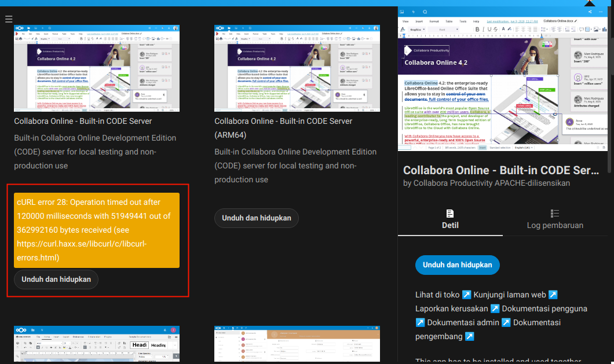614x364 pixels.
Task: Click the details panel 'Collabora Online - Built-in CODE Ser…' heading
Action: tap(501, 170)
